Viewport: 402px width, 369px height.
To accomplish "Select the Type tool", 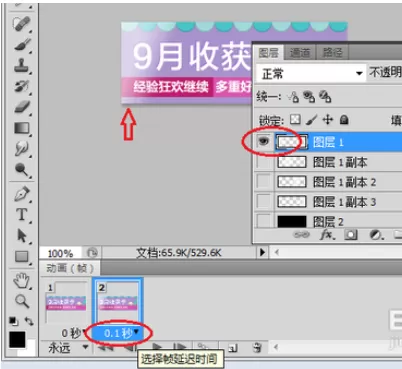I will point(22,215).
